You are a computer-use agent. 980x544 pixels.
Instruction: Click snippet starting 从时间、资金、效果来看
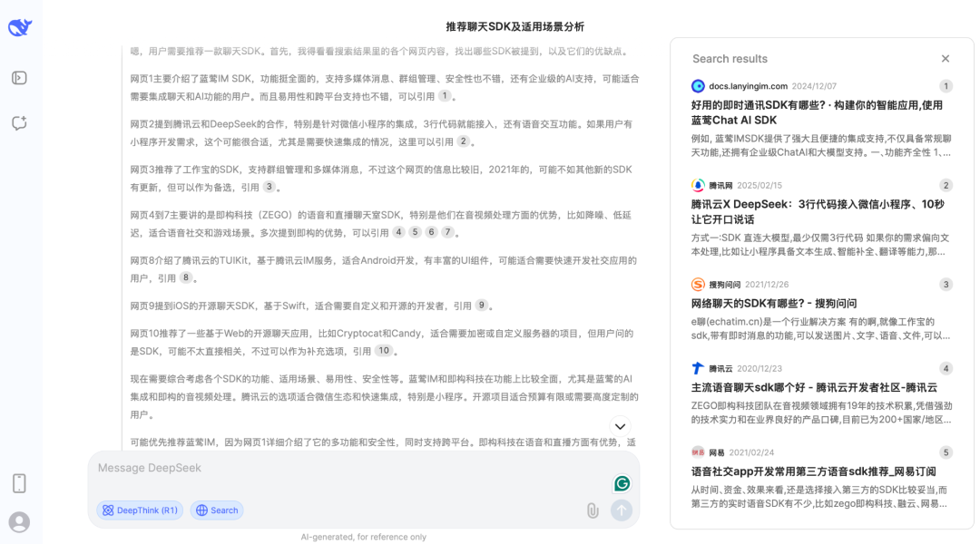coord(821,497)
